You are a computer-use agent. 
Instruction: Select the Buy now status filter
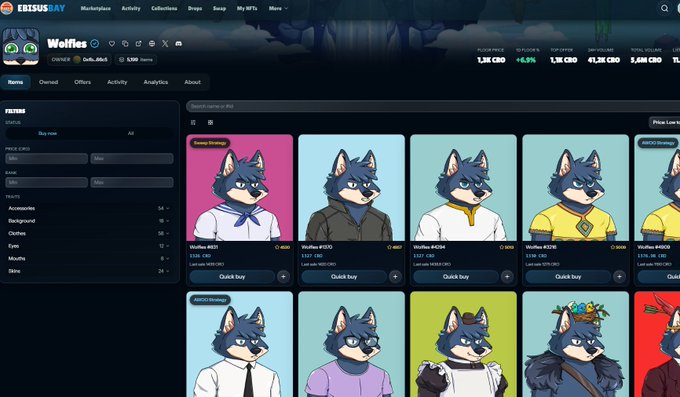pos(48,133)
